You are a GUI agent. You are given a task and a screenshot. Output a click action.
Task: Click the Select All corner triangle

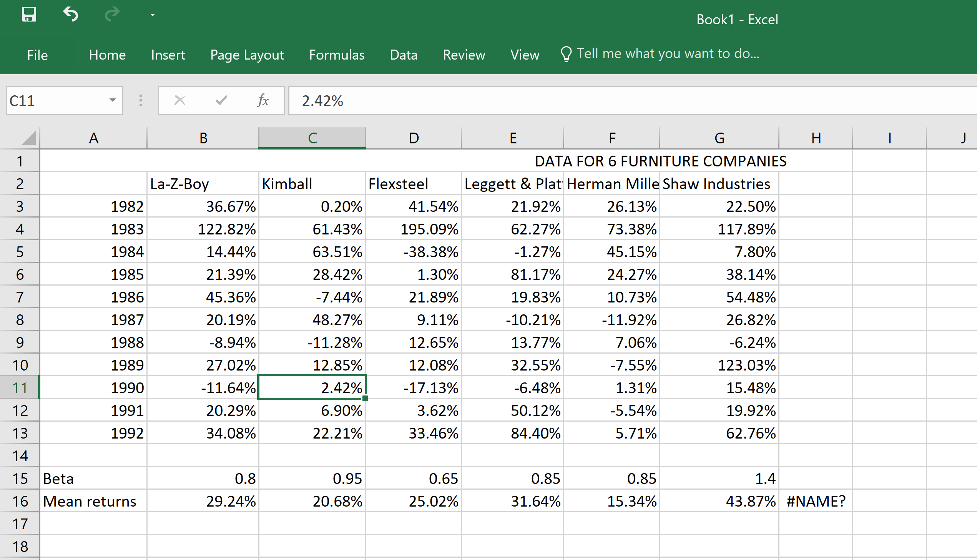[28, 138]
